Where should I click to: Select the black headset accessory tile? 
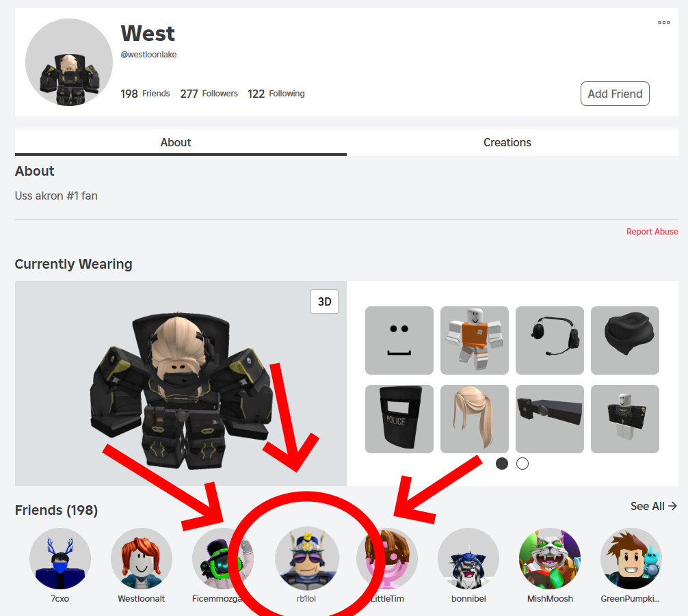click(x=549, y=340)
